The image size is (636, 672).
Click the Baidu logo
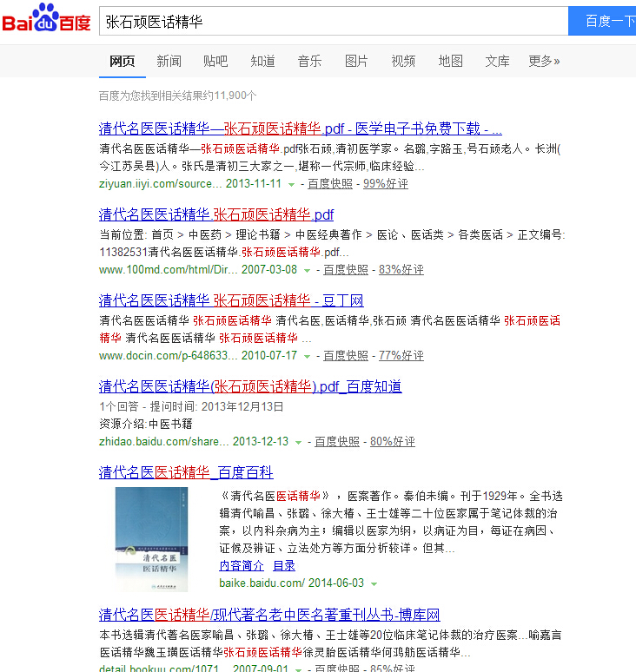coord(46,17)
